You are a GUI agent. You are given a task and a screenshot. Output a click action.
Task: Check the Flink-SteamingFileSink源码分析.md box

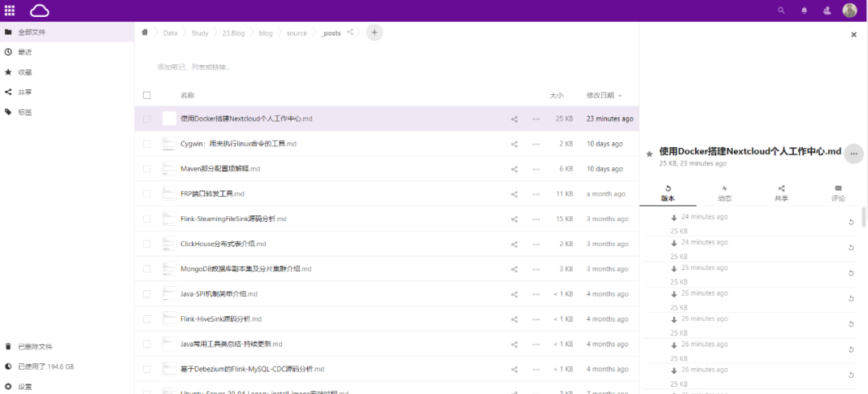coord(147,219)
